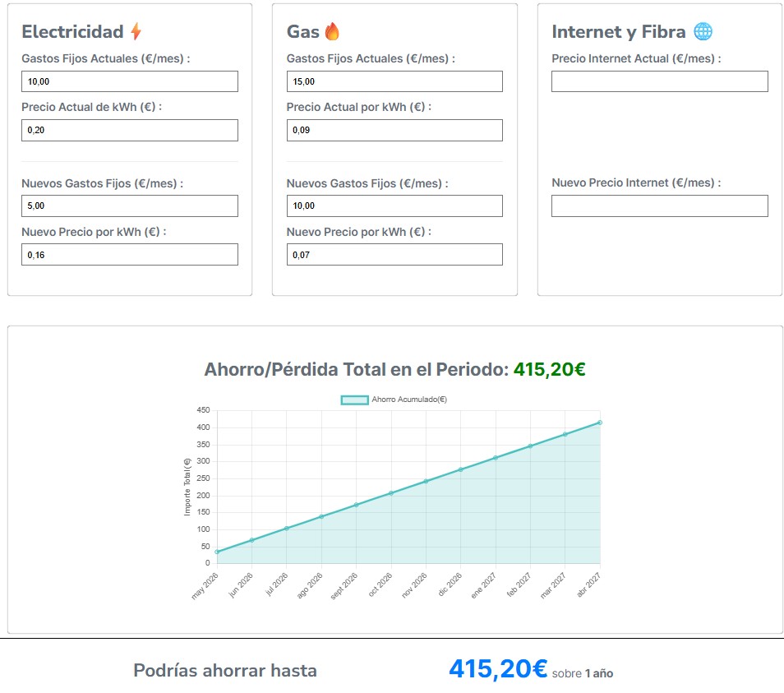The width and height of the screenshot is (784, 693).
Task: Click the may 2026 chart data point
Action: pos(217,552)
